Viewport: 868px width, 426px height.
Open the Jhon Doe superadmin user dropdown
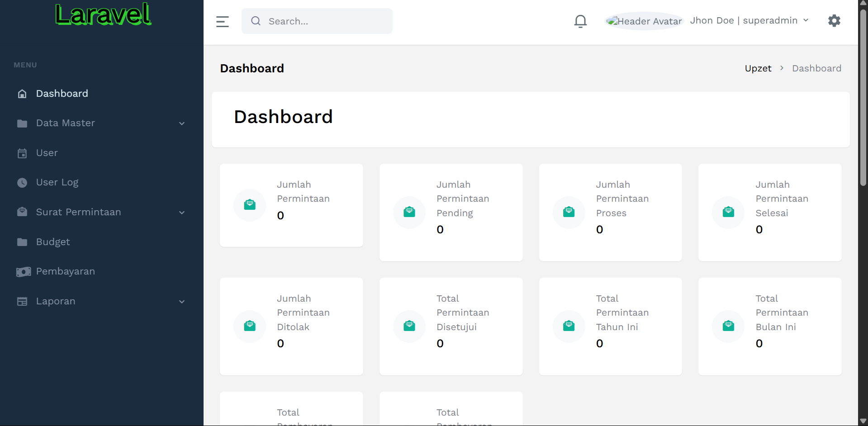pyautogui.click(x=749, y=21)
